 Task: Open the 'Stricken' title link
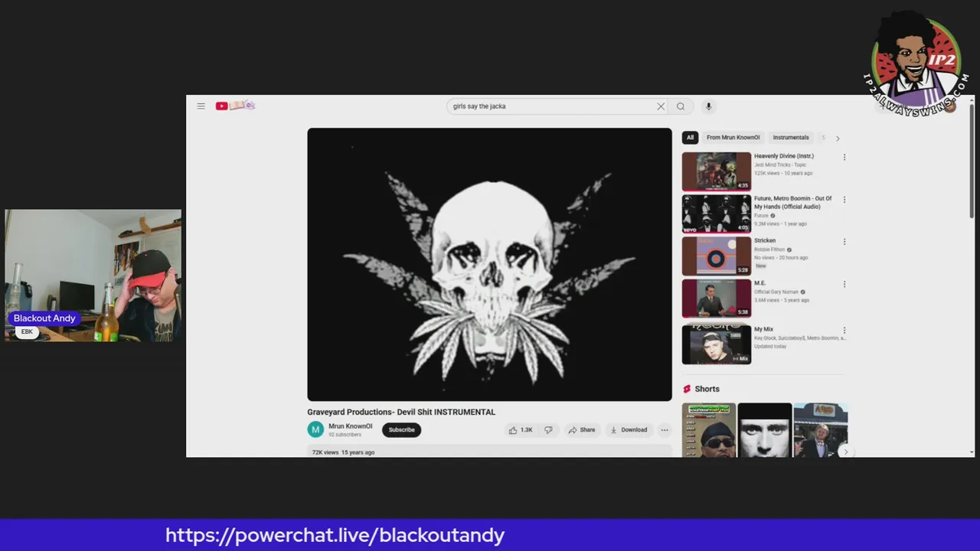[x=765, y=240]
